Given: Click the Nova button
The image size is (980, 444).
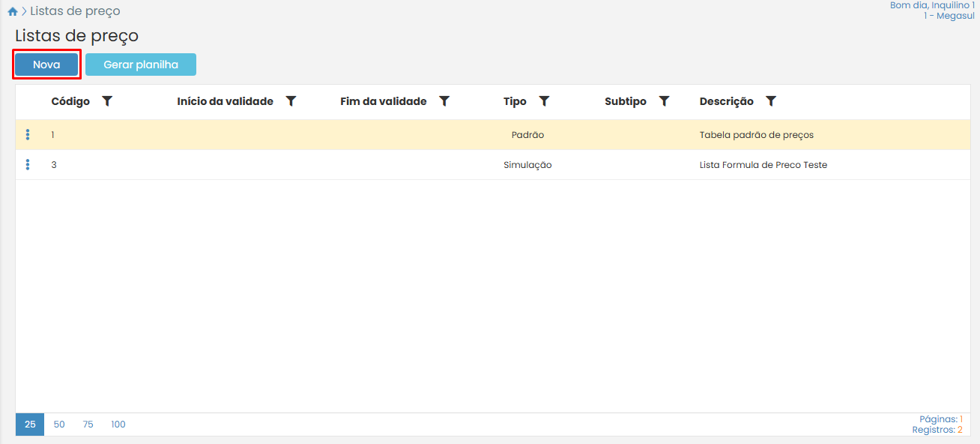Looking at the screenshot, I should coord(46,64).
